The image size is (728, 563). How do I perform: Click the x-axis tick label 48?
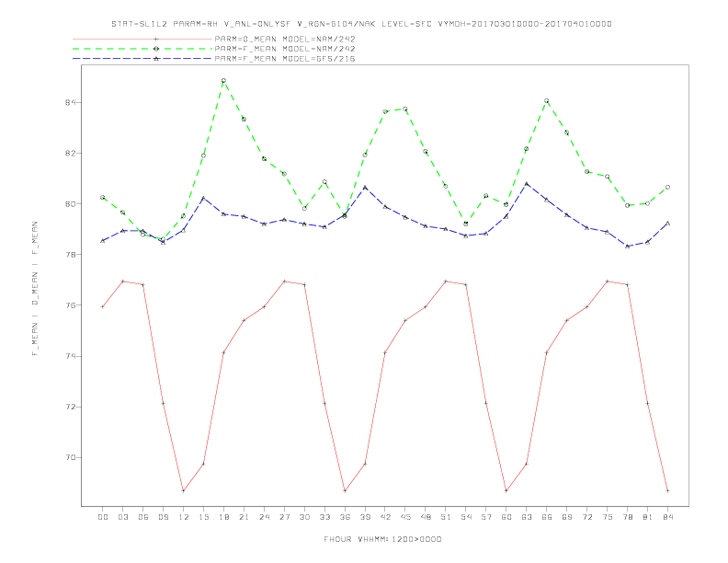(x=426, y=517)
